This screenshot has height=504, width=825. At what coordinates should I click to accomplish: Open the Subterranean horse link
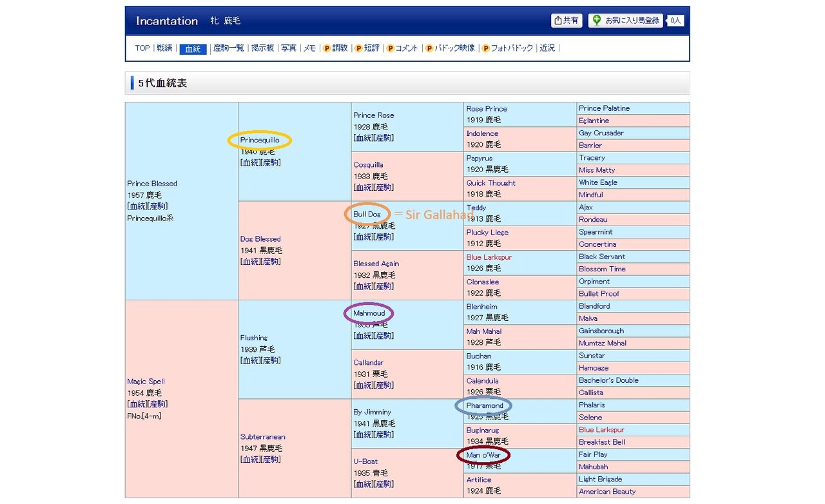click(x=262, y=437)
